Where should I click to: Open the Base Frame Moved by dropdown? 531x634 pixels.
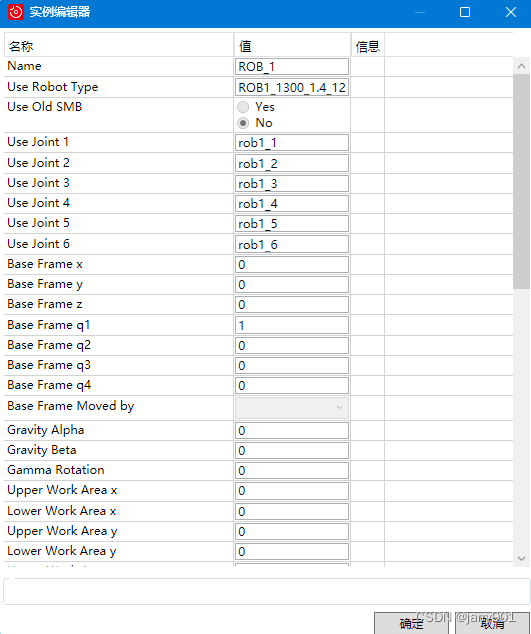click(x=292, y=408)
